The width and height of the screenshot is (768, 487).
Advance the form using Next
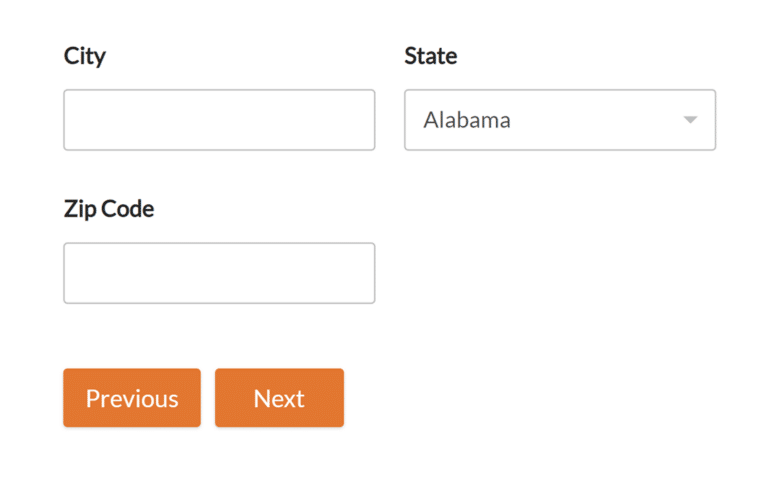point(279,398)
